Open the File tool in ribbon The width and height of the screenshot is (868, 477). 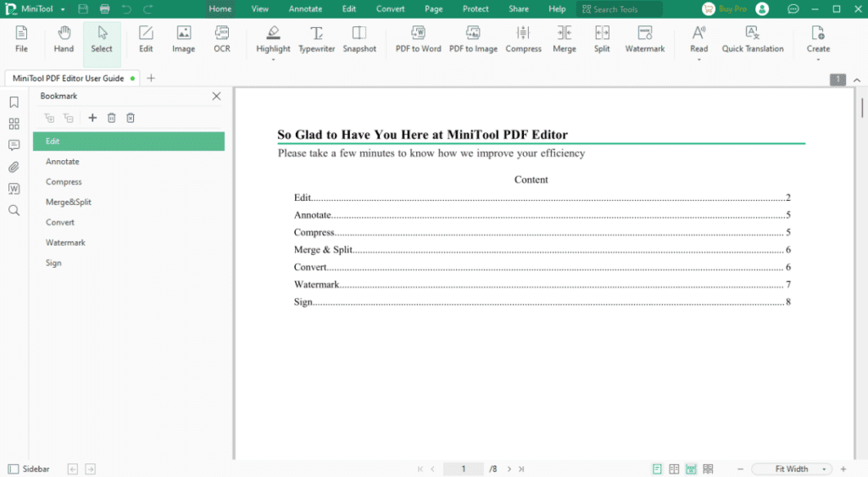pyautogui.click(x=21, y=39)
